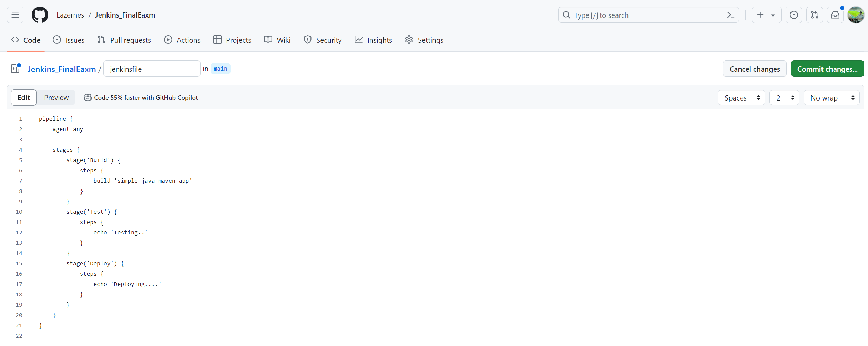Viewport: 868px width, 346px height.
Task: Open the indent size 2 dropdown
Action: pos(784,98)
